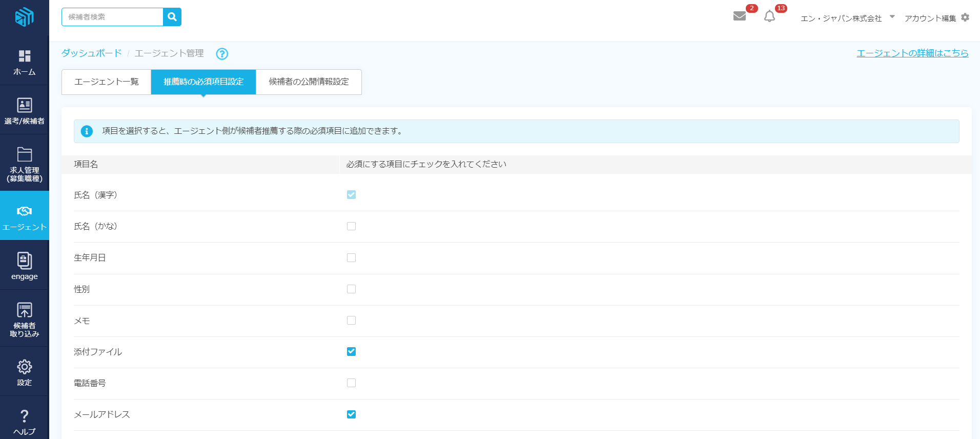This screenshot has height=439, width=980.
Task: Tick the 生年月日 checkbox
Action: [x=351, y=258]
